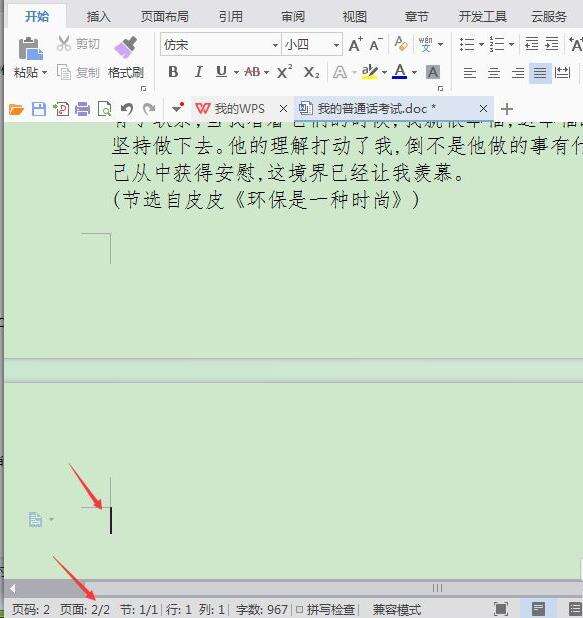Open the 章节 ribbon tab
The width and height of the screenshot is (583, 618).
[417, 17]
